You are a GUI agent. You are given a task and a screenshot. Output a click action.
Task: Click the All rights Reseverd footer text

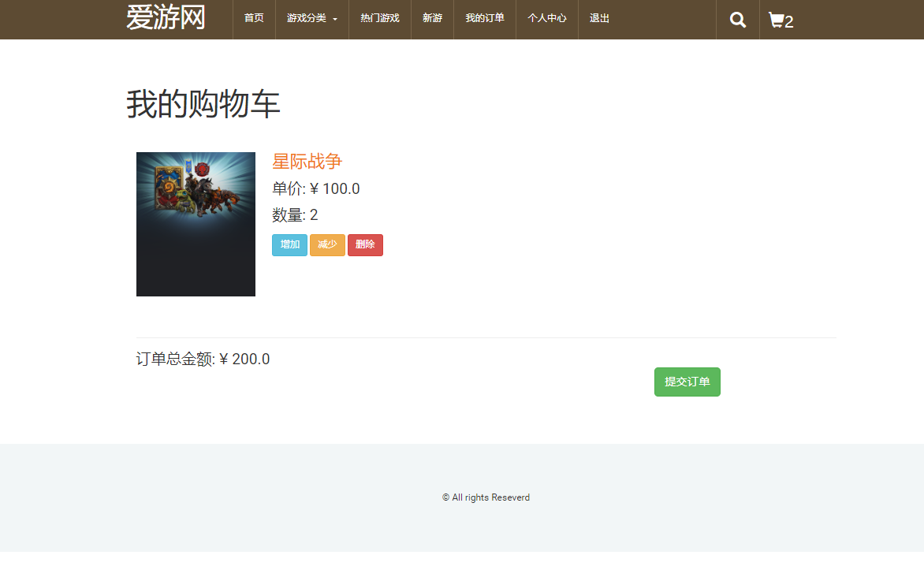pyautogui.click(x=486, y=497)
